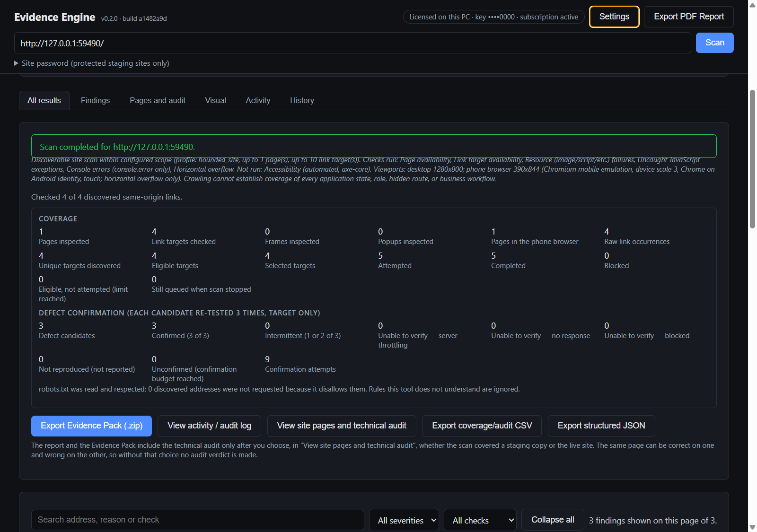This screenshot has width=757, height=532.
Task: Open the Findings tab
Action: (95, 100)
